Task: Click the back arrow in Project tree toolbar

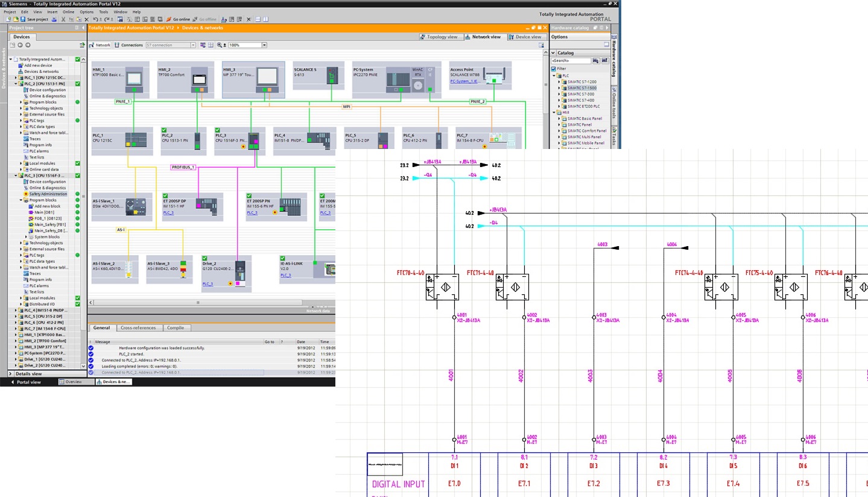Action: point(20,45)
